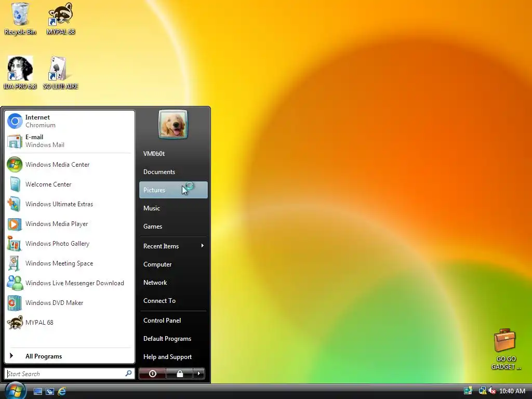Click the muted volume tray icon
Viewport: 532px width, 399px height.
point(492,391)
